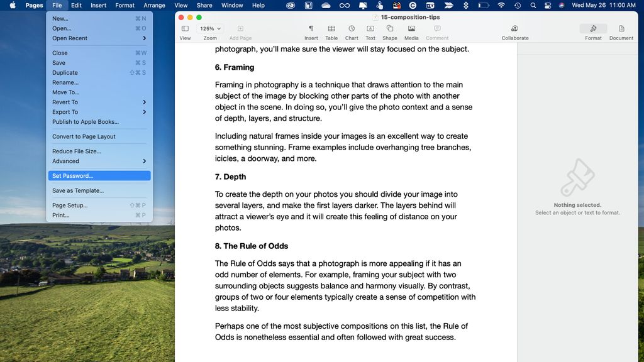Open Spotlight search from the menu bar
Image resolution: width=644 pixels, height=362 pixels.
tap(532, 5)
